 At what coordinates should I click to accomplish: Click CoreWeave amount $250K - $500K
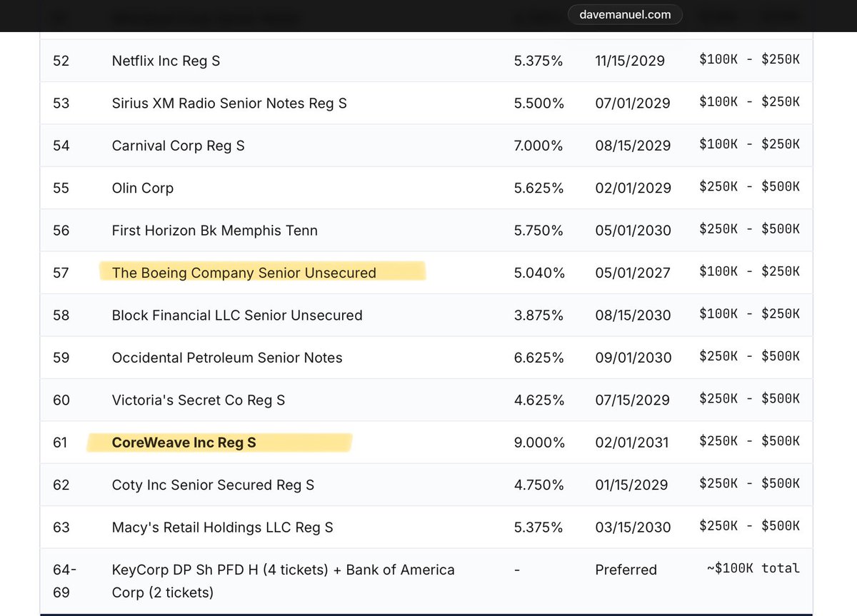pyautogui.click(x=749, y=442)
